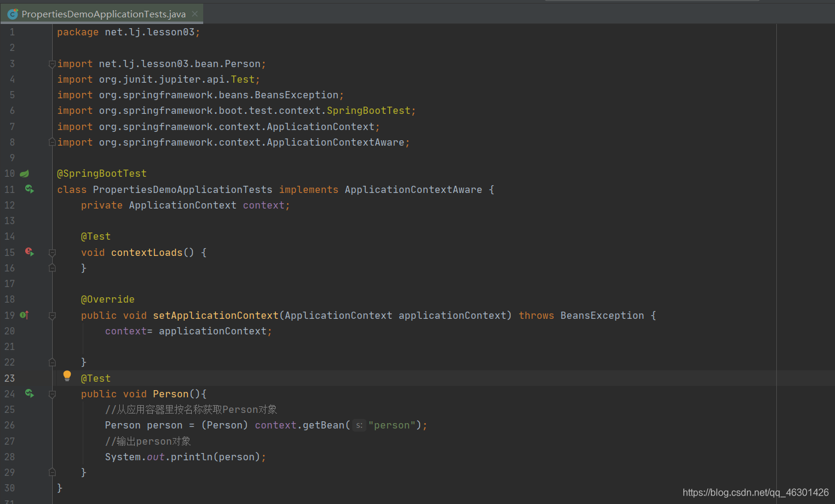Screen dimensions: 835x504
Task: Click the 'private' keyword on line 12
Action: [x=102, y=205]
